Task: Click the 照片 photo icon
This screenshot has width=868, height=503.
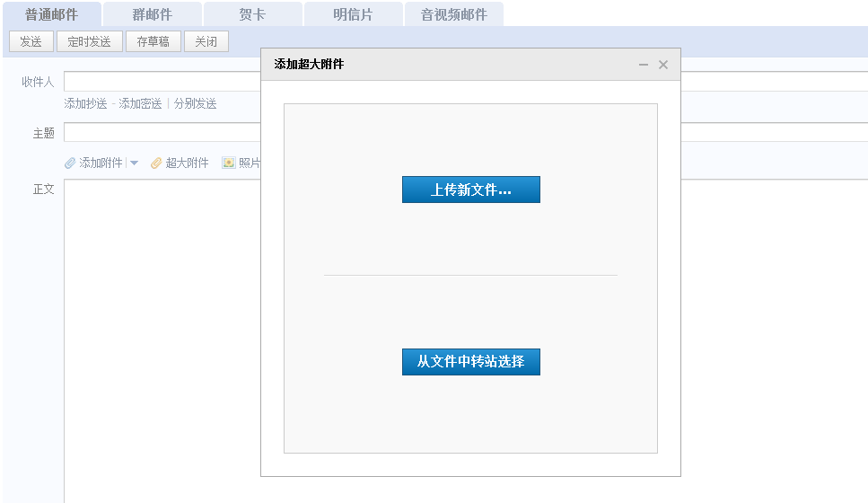Action: tap(229, 163)
